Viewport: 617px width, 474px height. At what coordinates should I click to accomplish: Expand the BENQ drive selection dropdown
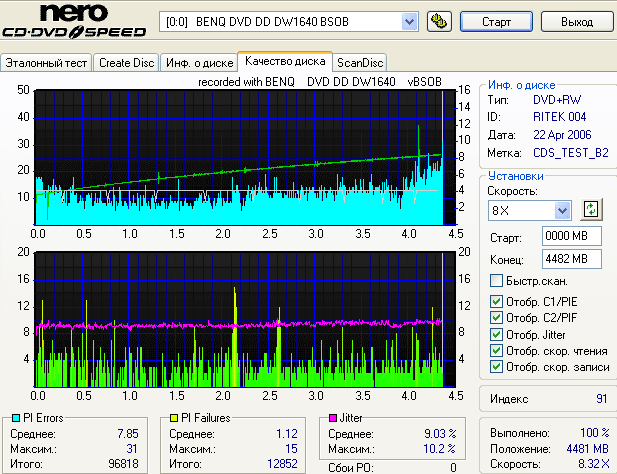[409, 22]
